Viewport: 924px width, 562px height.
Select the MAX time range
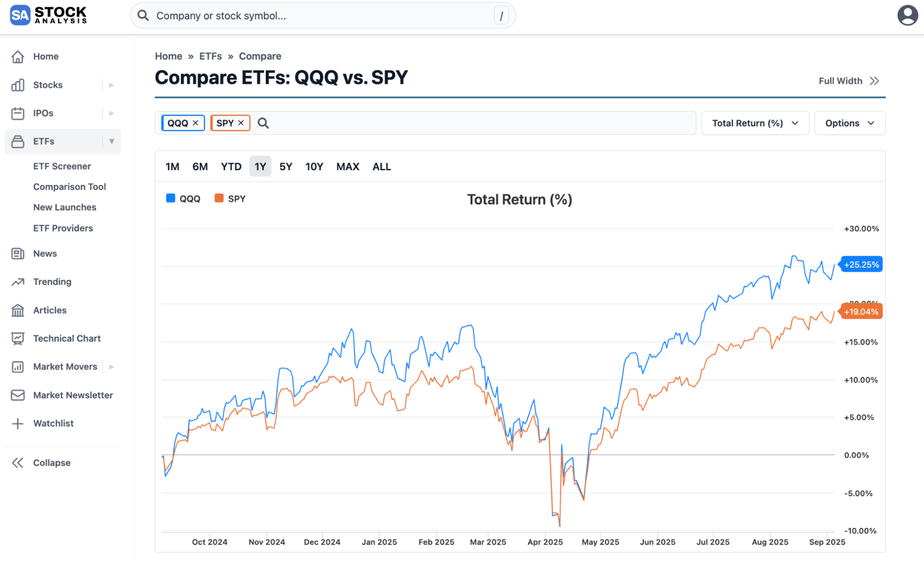point(348,167)
